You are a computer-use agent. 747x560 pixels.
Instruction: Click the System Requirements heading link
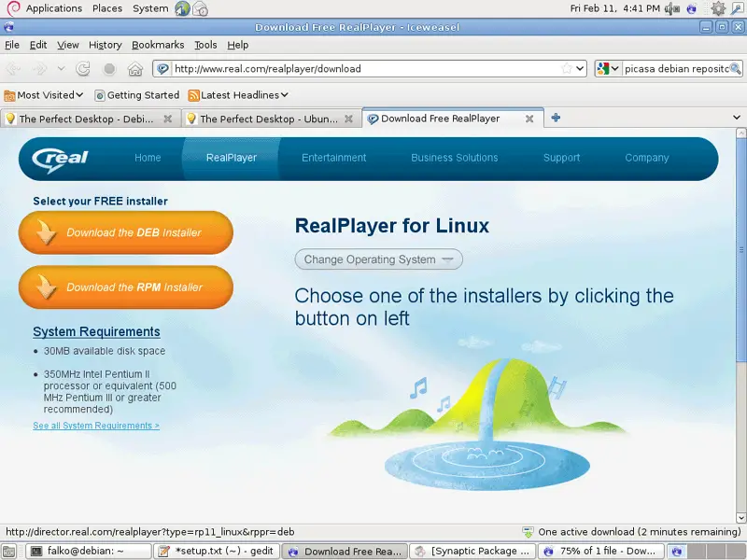coord(96,332)
